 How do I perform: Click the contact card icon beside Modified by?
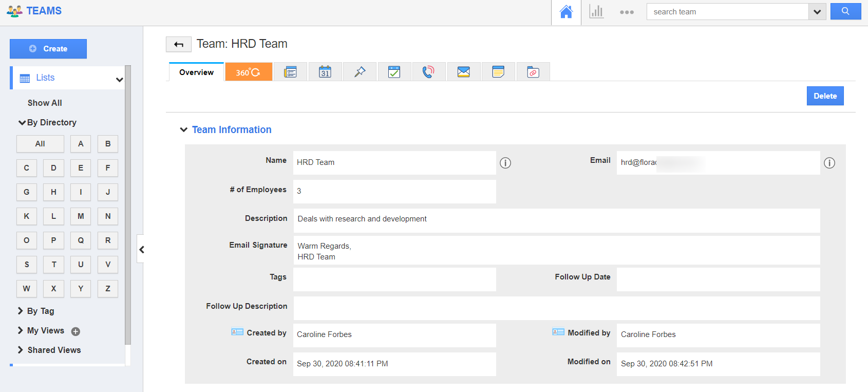pyautogui.click(x=558, y=332)
